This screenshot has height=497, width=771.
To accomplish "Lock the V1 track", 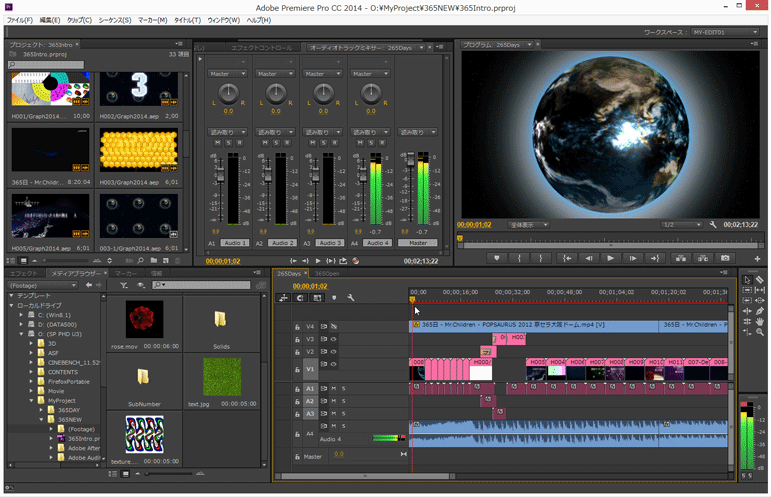I will 297,370.
